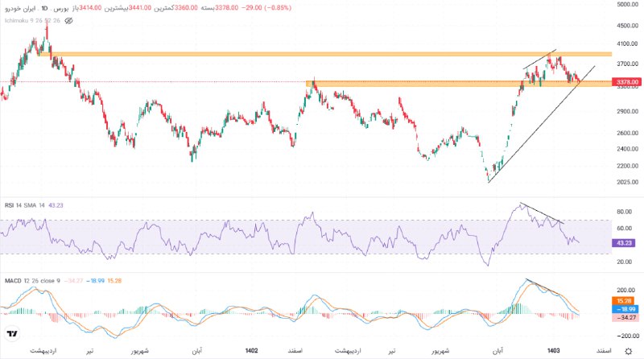Click the TradingView logo

[11, 334]
